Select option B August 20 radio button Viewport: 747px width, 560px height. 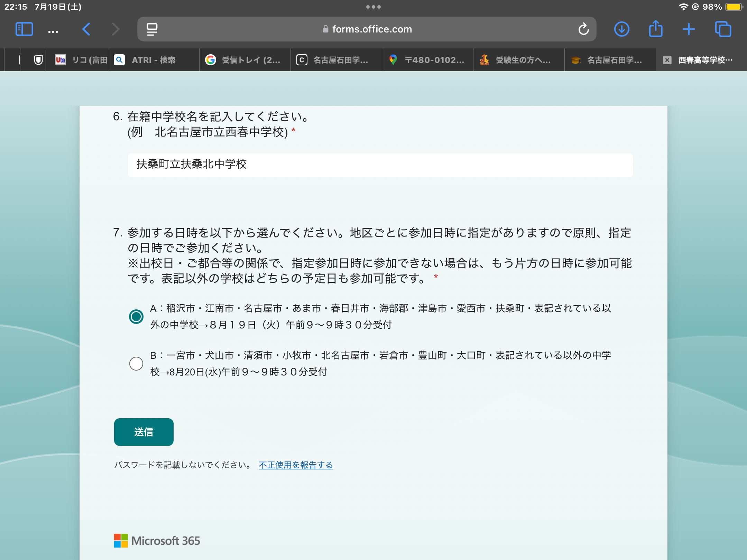[136, 363]
